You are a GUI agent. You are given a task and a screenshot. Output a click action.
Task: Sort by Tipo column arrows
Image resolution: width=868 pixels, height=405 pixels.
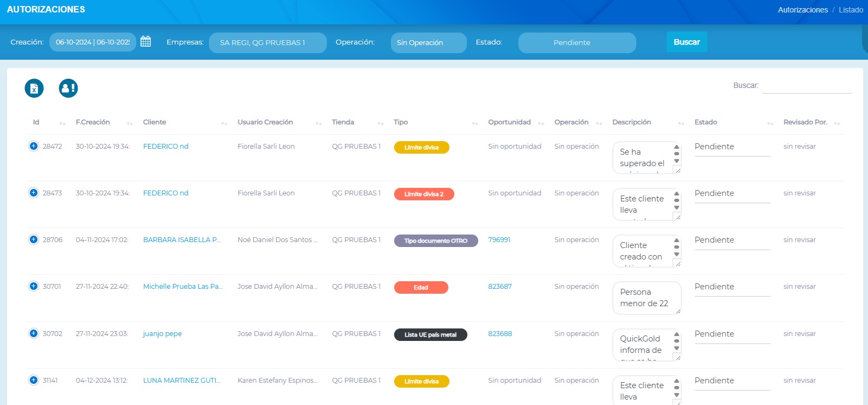click(x=475, y=123)
